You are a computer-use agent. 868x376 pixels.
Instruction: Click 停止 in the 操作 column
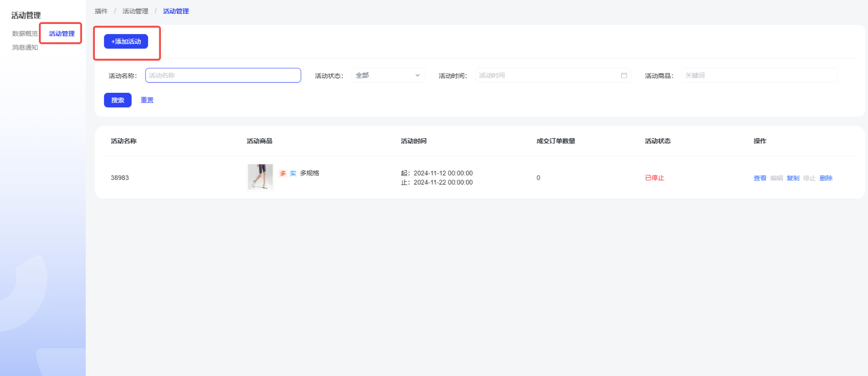coord(809,178)
